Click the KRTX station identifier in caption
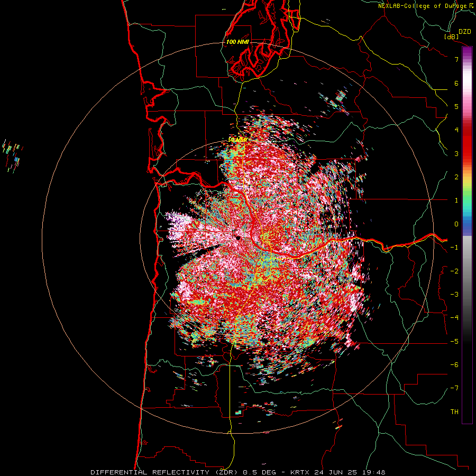The width and height of the screenshot is (476, 476). coord(300,472)
